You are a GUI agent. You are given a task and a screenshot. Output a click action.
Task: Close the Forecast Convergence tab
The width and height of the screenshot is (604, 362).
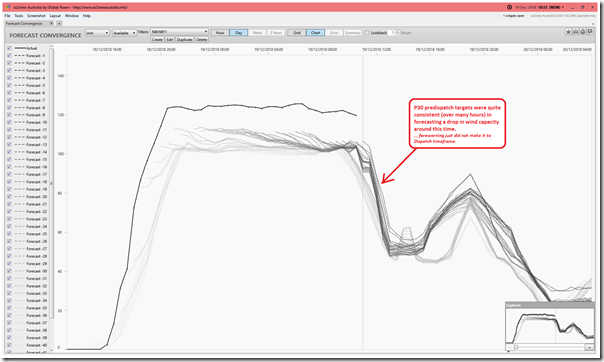(52, 23)
